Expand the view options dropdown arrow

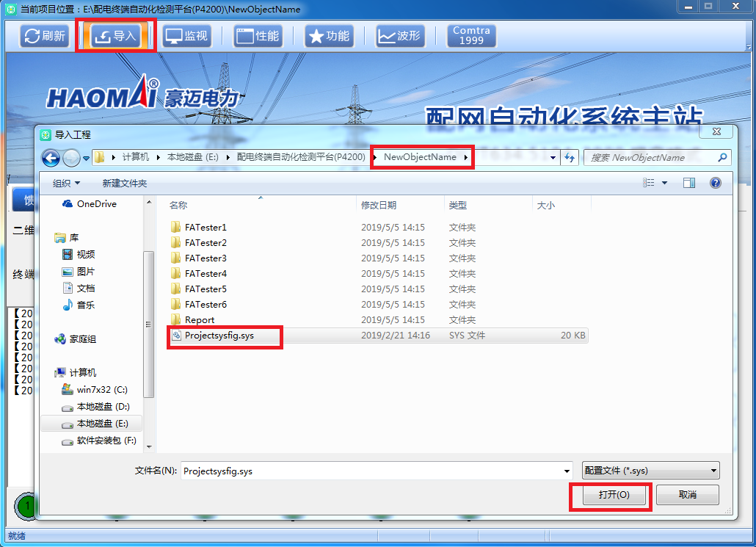pos(665,183)
